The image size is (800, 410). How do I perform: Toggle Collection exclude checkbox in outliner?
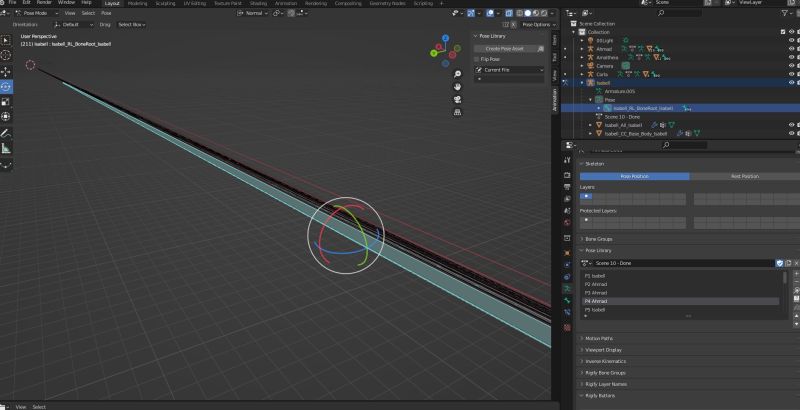(x=783, y=32)
